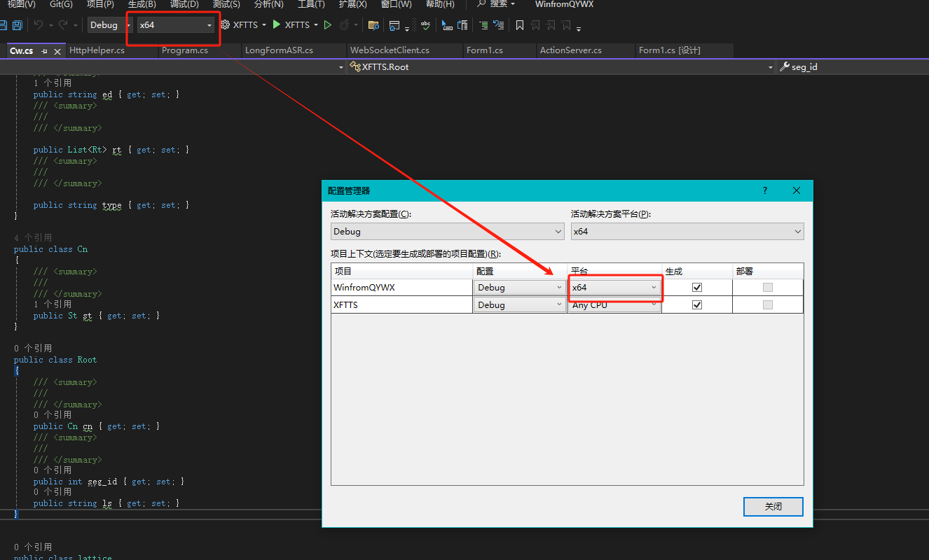Viewport: 929px width, 560px height.
Task: Click the abc spell checker toolbar icon
Action: click(425, 25)
